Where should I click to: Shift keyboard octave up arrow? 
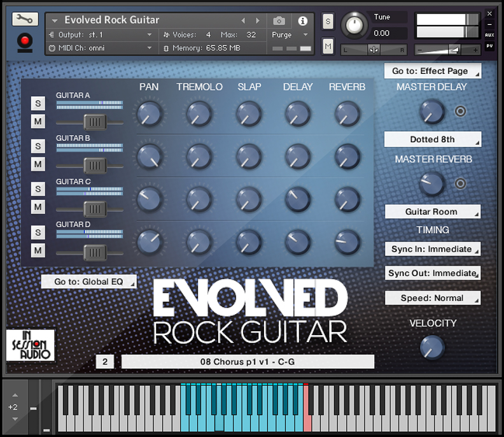[15, 396]
